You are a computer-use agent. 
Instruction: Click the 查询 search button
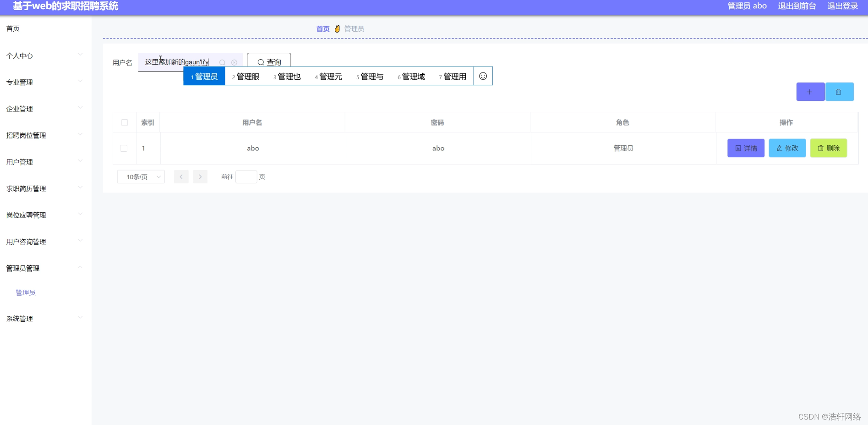point(268,62)
